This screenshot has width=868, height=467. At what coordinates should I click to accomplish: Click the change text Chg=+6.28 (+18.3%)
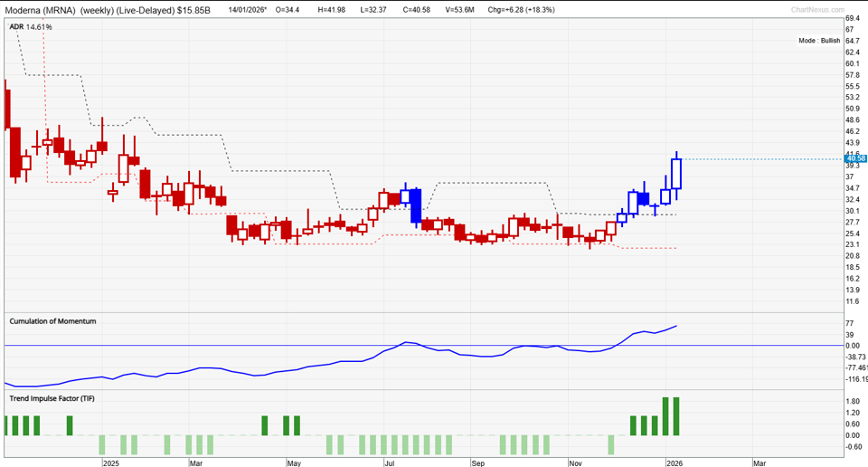point(521,10)
